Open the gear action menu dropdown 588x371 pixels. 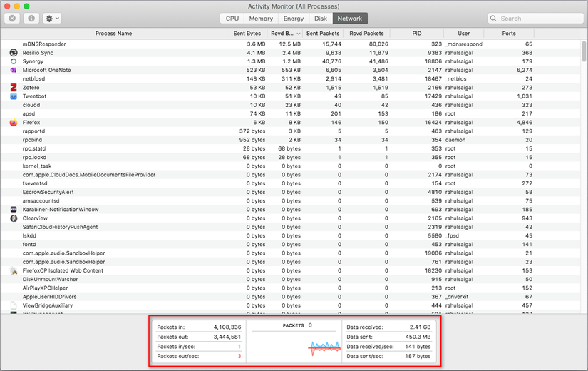click(52, 18)
